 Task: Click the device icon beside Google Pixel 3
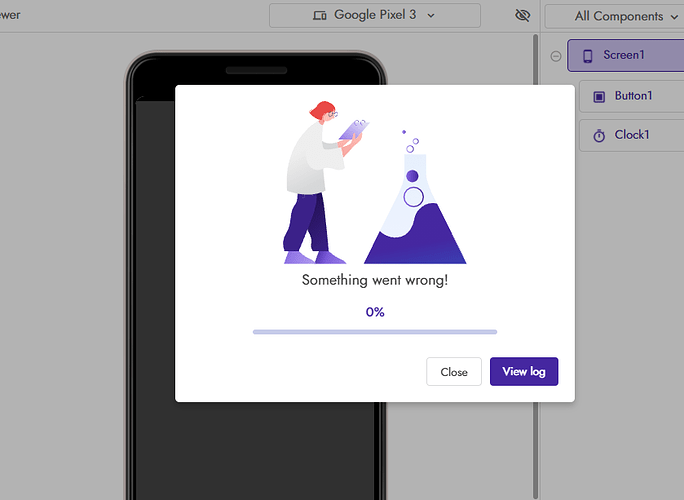(319, 16)
